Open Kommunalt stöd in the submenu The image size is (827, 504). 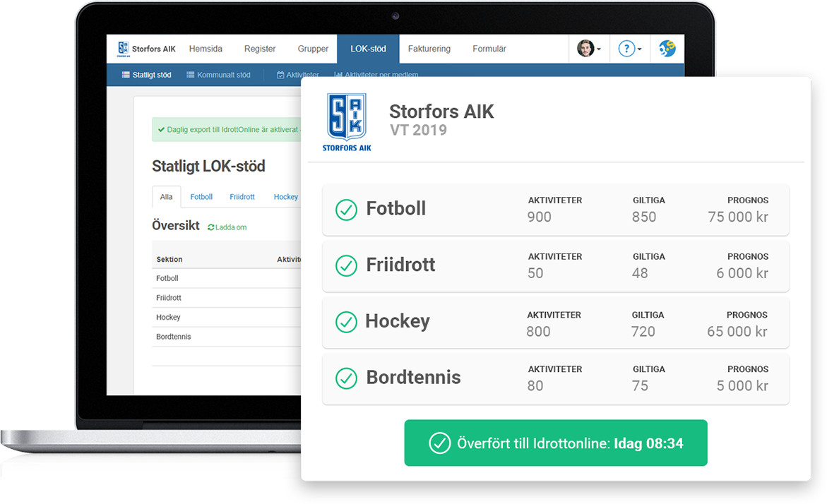[218, 75]
